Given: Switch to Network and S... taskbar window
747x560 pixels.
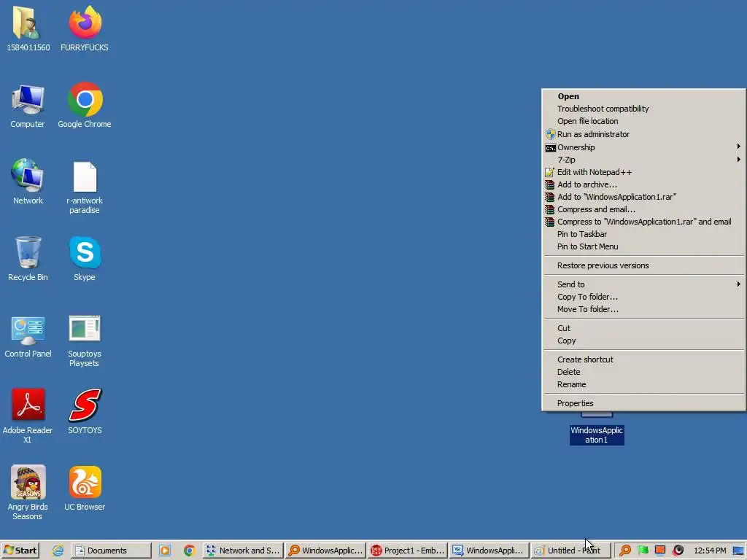Looking at the screenshot, I should [243, 551].
